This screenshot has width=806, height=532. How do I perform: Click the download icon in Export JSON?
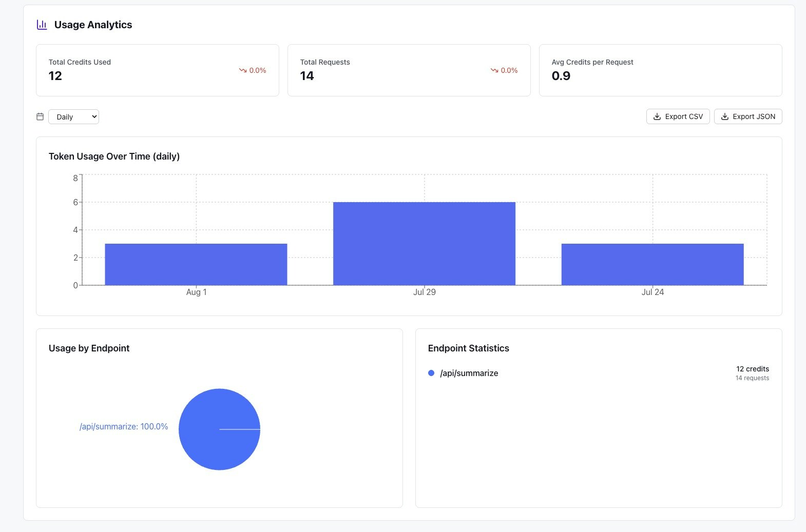[x=724, y=116]
